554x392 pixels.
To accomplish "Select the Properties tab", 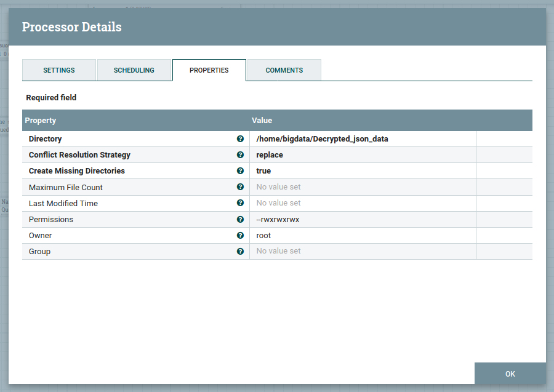I will [x=209, y=70].
